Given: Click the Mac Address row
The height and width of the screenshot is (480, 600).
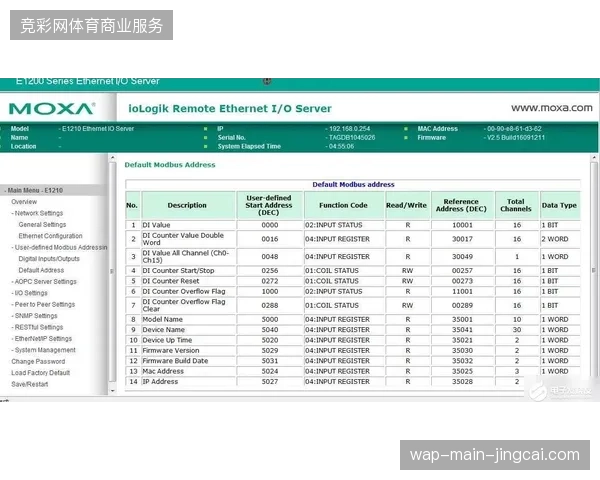Looking at the screenshot, I should [352, 371].
